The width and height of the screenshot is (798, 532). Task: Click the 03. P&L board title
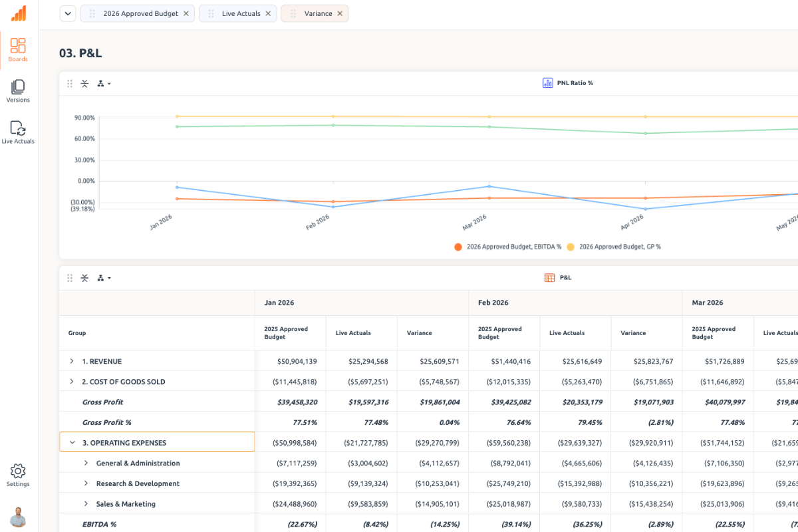click(x=80, y=53)
